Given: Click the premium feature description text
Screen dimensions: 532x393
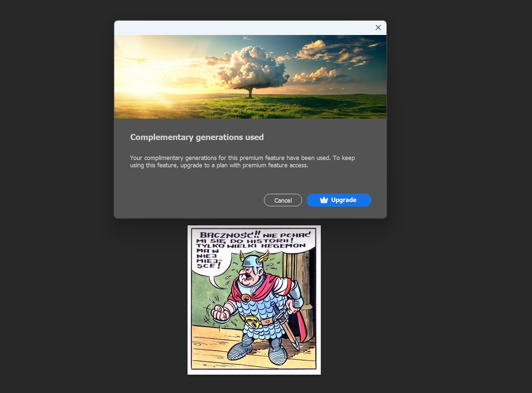Looking at the screenshot, I should (x=242, y=162).
